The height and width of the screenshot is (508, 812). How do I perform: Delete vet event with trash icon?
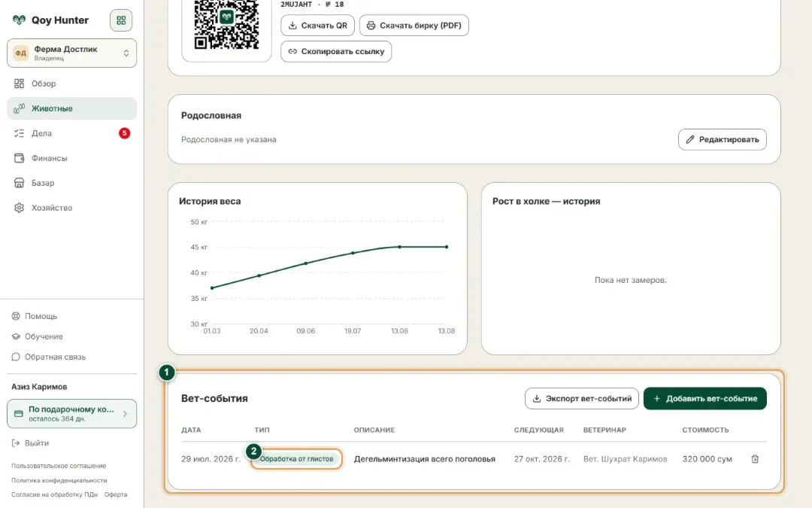755,459
